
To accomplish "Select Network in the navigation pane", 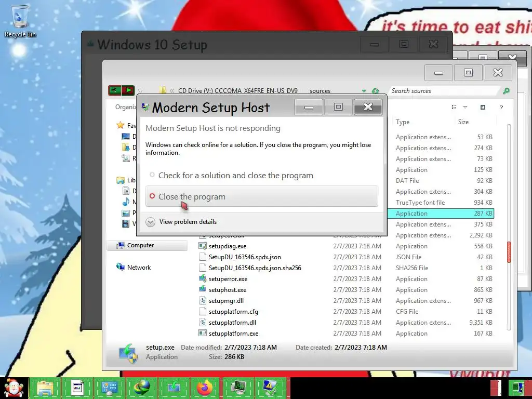I will [x=139, y=268].
